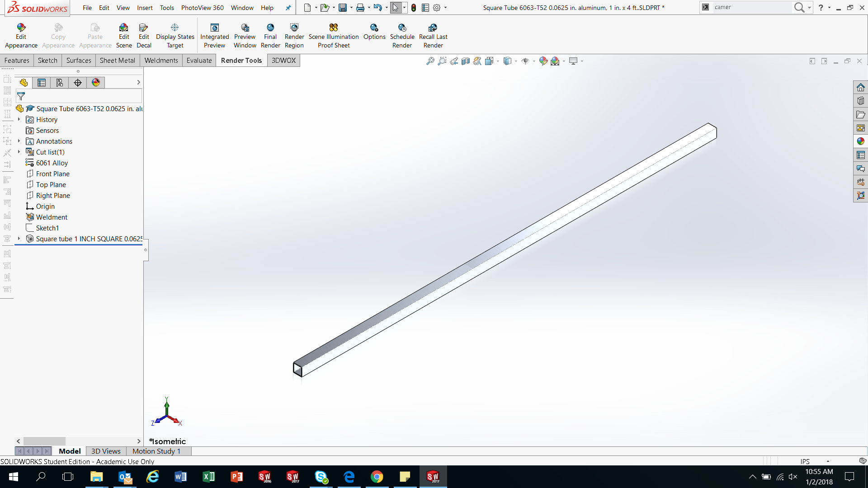Switch to the Render Tools tab

[x=241, y=60]
